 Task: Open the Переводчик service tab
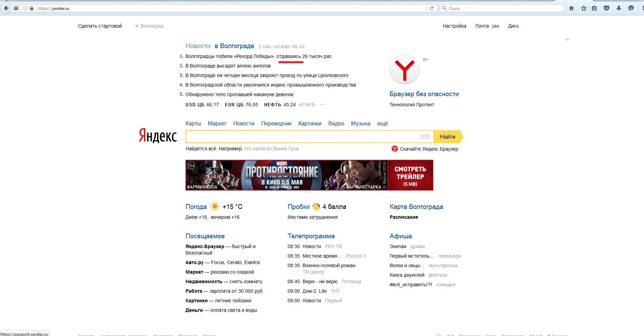(x=276, y=124)
